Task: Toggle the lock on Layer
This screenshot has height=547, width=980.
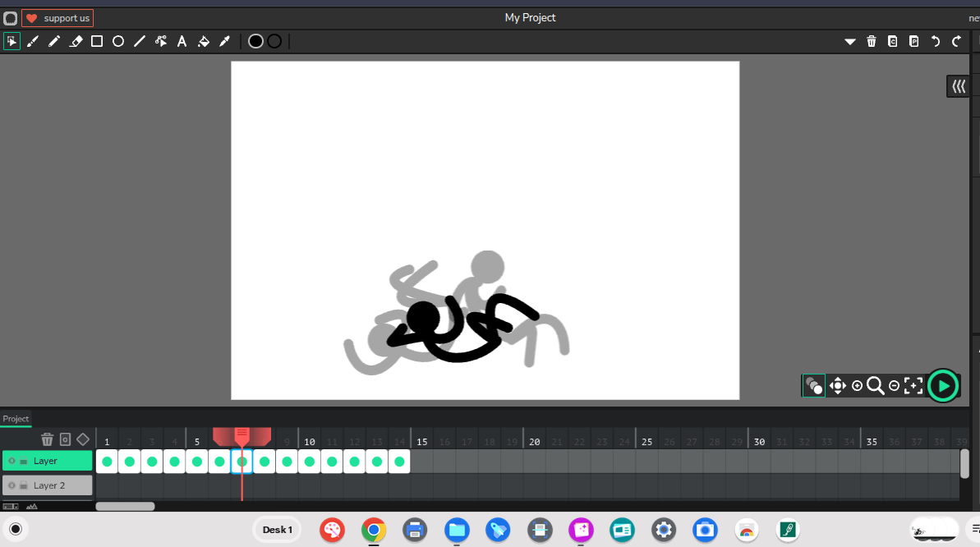Action: (x=24, y=462)
